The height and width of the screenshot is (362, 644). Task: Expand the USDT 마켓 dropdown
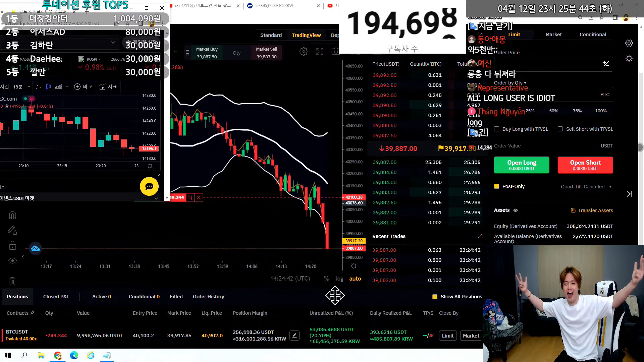coord(156,198)
